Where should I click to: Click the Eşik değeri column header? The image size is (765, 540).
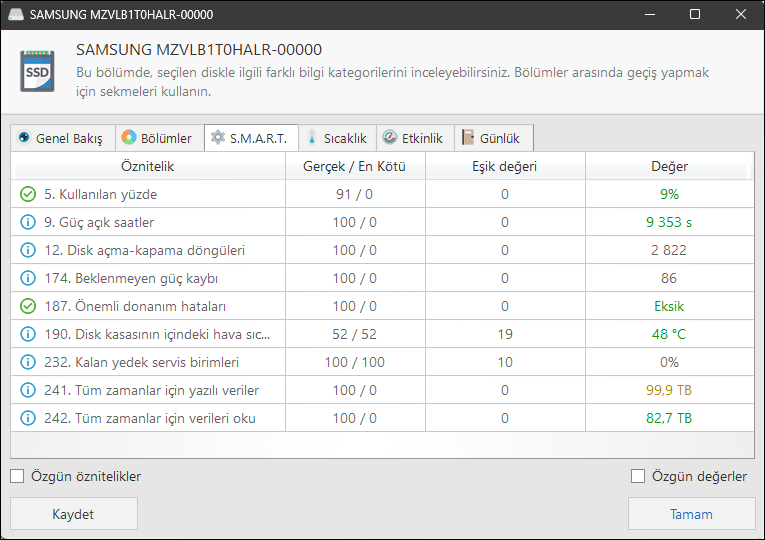504,166
